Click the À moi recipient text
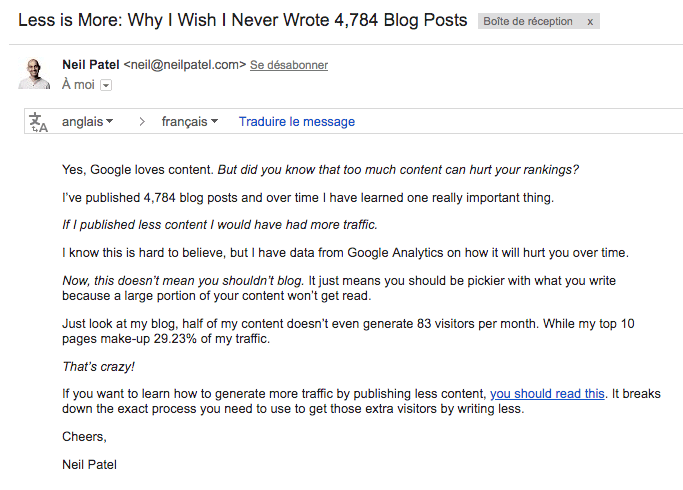This screenshot has width=683, height=490. 78,84
